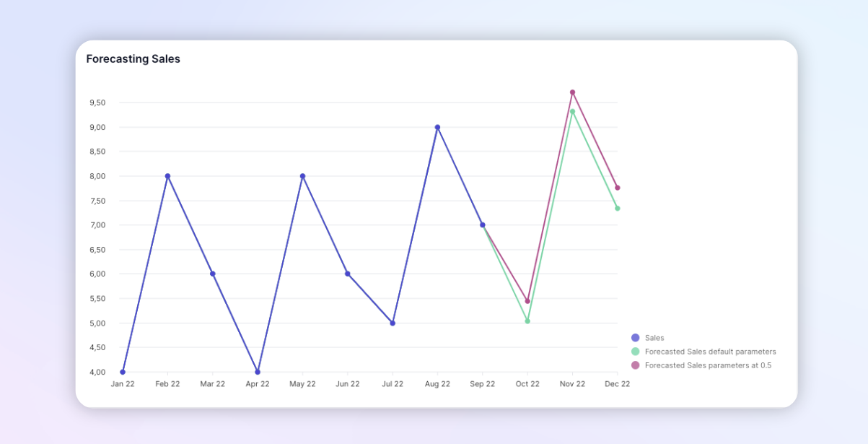Screen dimensions: 868x444
Task: Click the 'Nov 22' x-axis label
Action: (x=572, y=384)
